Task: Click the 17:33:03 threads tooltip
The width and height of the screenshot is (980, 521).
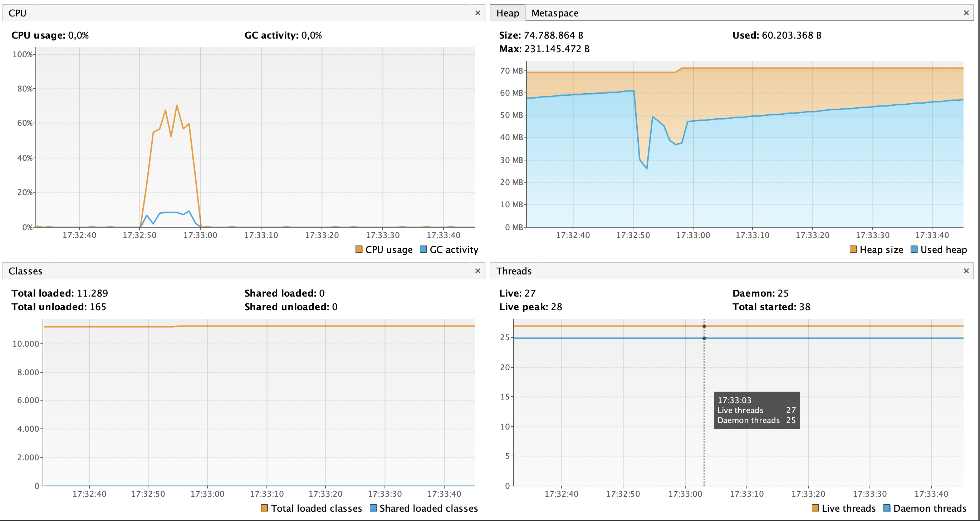Action: [x=756, y=410]
